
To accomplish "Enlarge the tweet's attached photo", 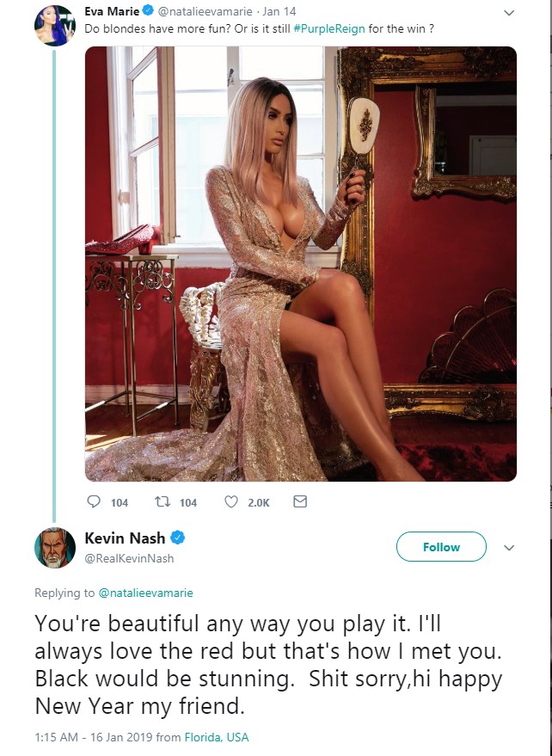I will tap(301, 264).
